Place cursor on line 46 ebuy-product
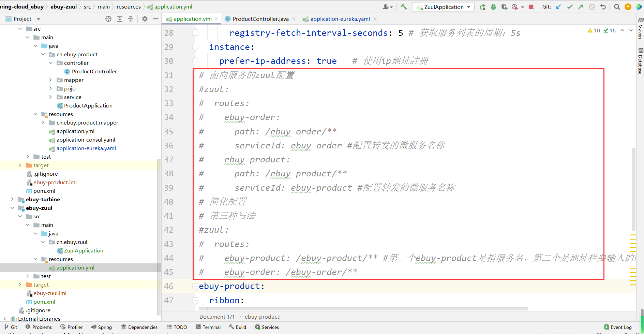This screenshot has width=644, height=334. 231,286
